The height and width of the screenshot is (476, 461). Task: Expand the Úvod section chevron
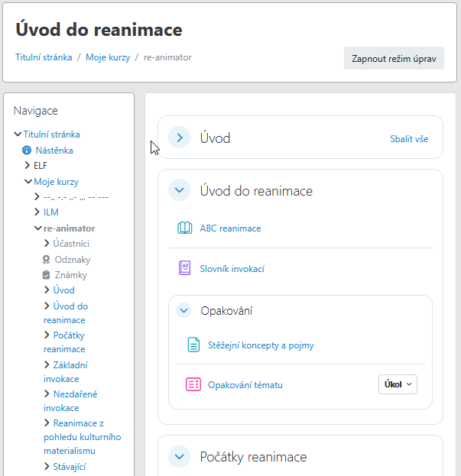coord(180,138)
